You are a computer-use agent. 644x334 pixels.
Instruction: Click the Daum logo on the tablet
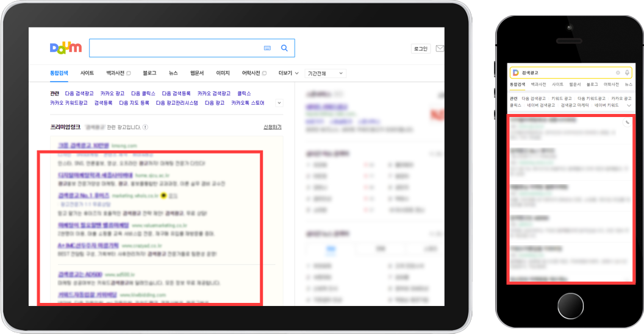pos(65,48)
